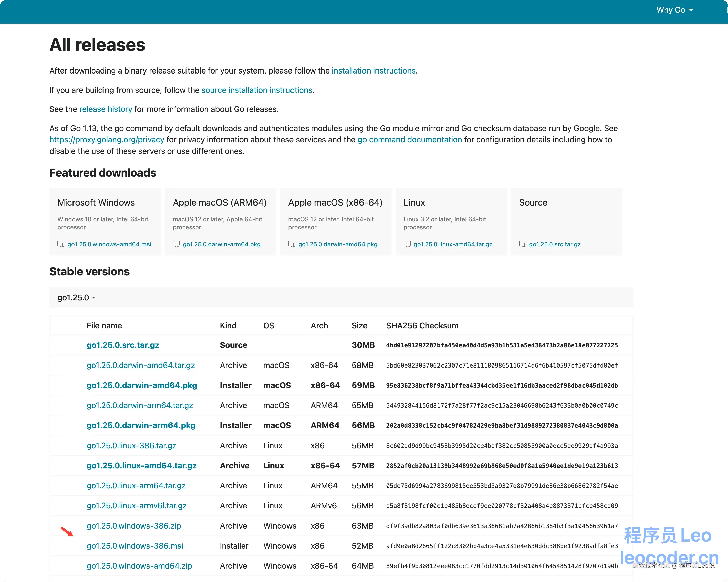Click the File name column header
This screenshot has width=728, height=582.
pyautogui.click(x=104, y=326)
